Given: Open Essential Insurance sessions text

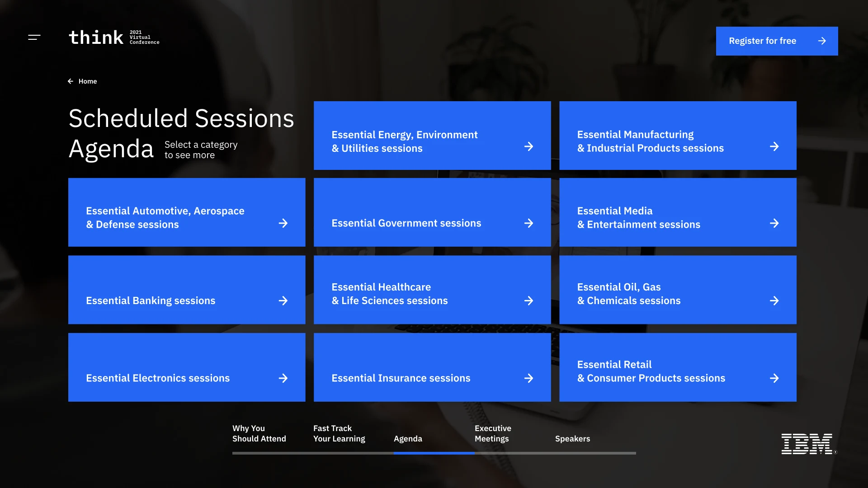Looking at the screenshot, I should (401, 378).
